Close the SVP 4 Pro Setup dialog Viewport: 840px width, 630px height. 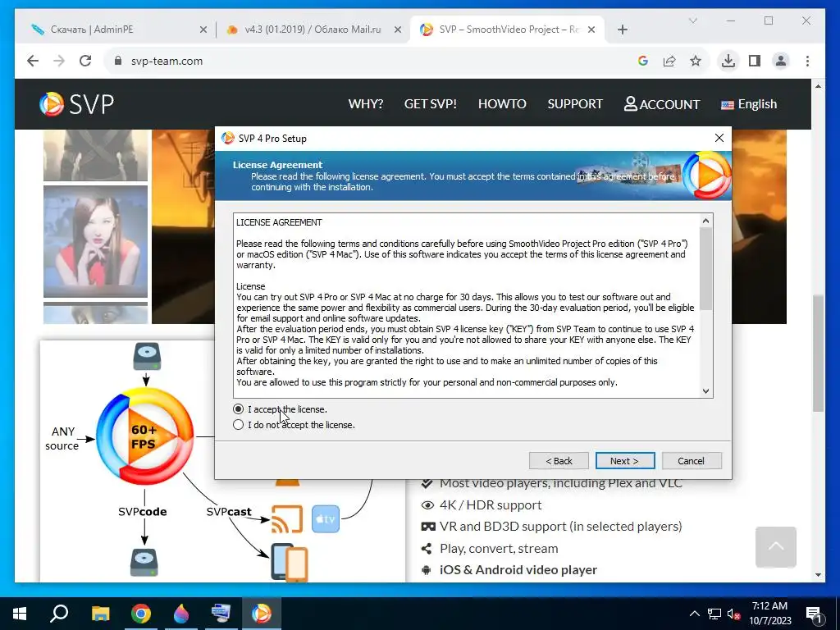(x=719, y=138)
